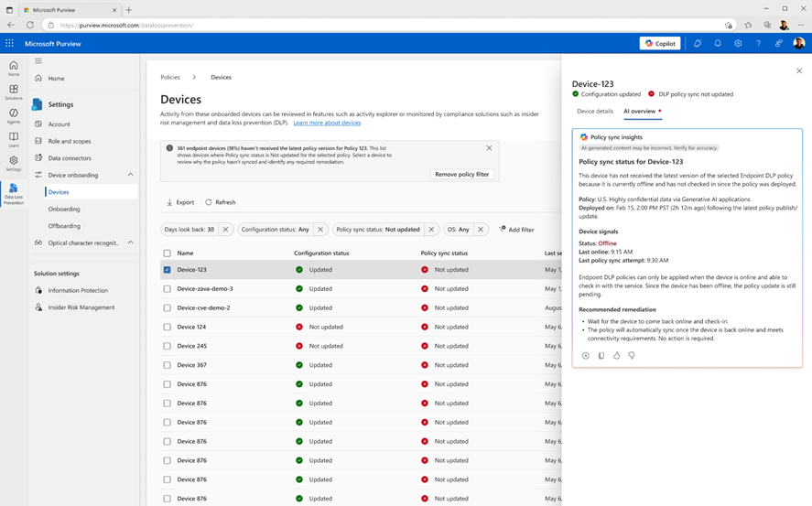Open Data Loss Prevention in left rail
This screenshot has height=506, width=812.
point(14,194)
